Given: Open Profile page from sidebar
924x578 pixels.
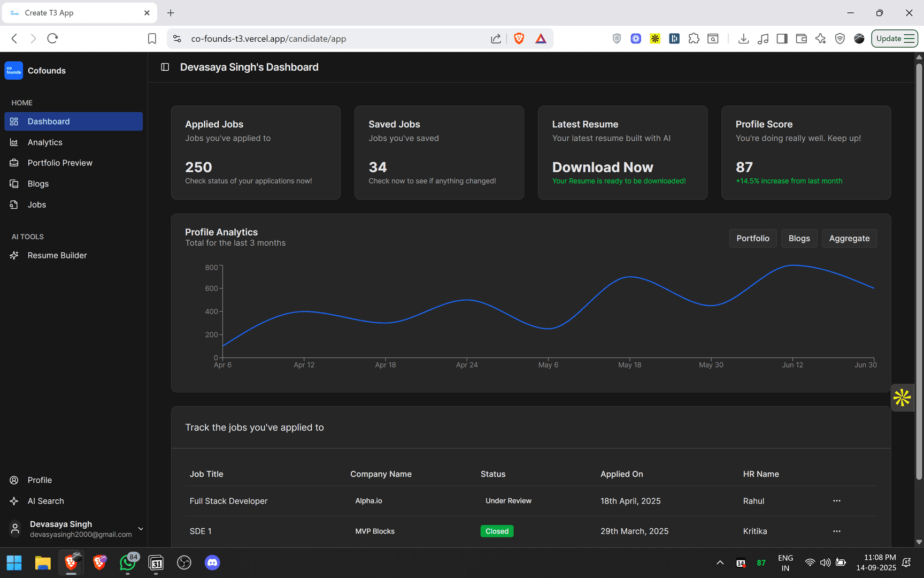Looking at the screenshot, I should (40, 480).
